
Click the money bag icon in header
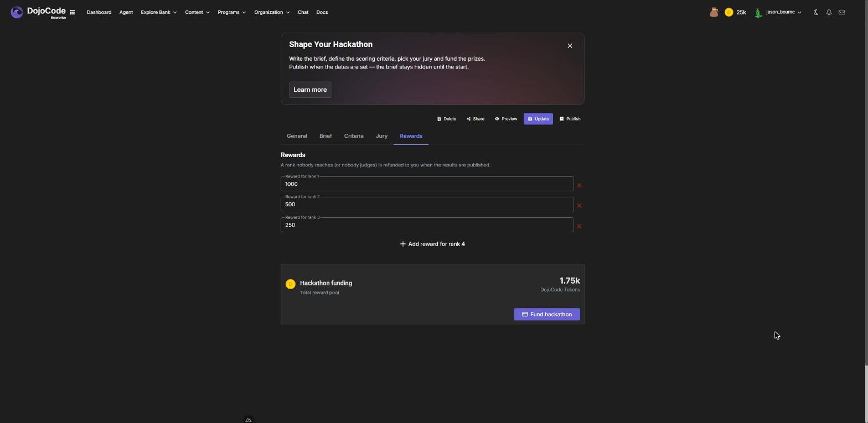point(714,12)
